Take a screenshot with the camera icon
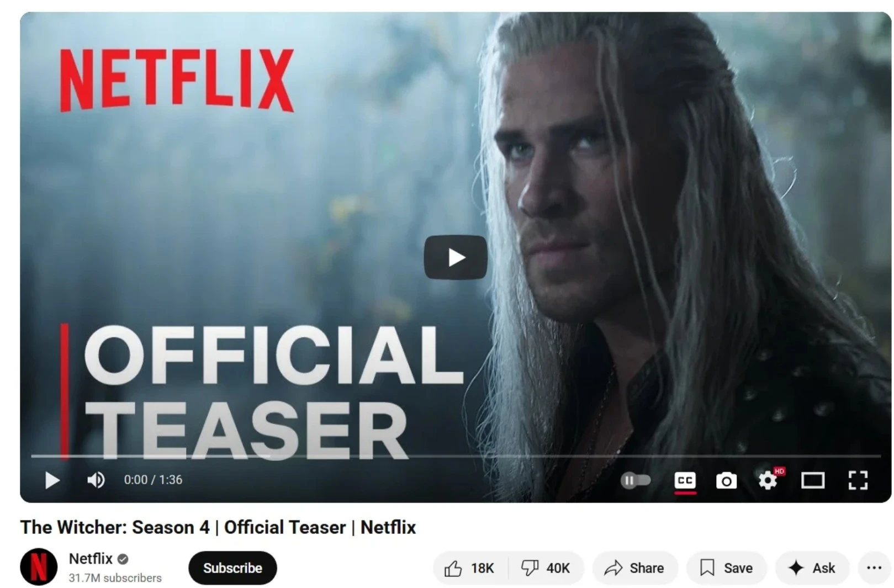This screenshot has height=588, width=894. (x=726, y=481)
